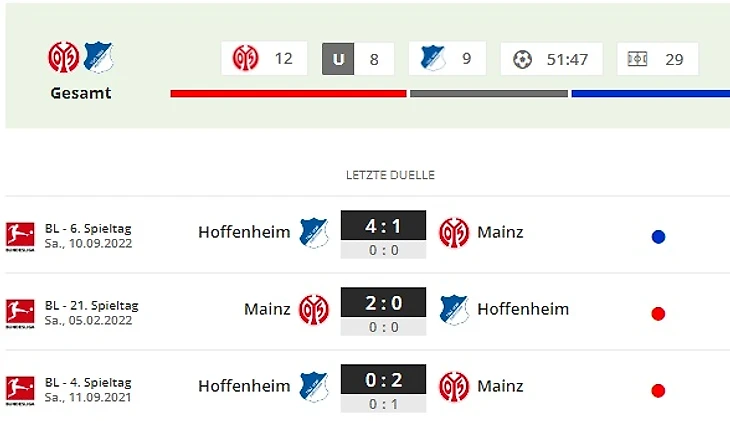730x421 pixels.
Task: Click the soccer ball goals icon
Action: (x=522, y=59)
